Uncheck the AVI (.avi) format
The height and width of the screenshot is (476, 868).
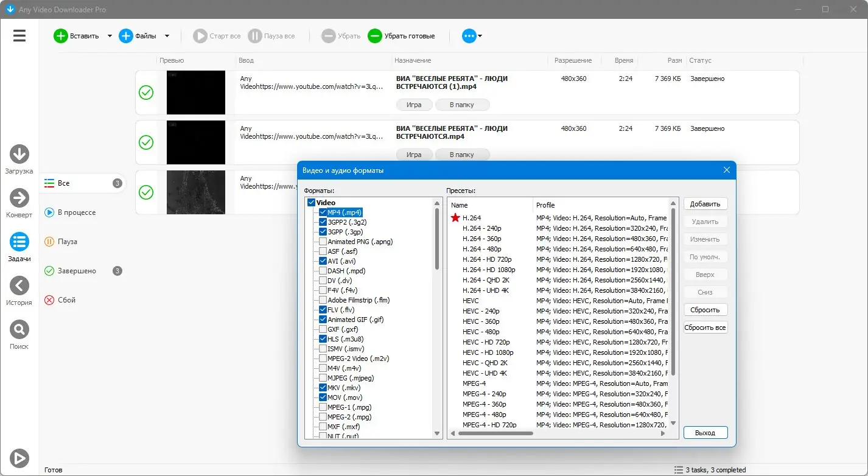pos(323,261)
